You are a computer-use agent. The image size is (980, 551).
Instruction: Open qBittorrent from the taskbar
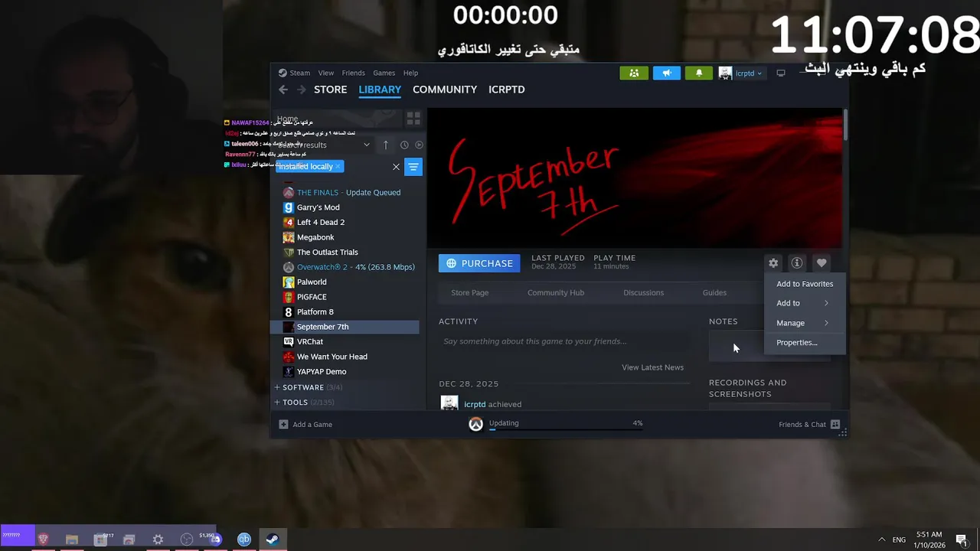point(244,540)
